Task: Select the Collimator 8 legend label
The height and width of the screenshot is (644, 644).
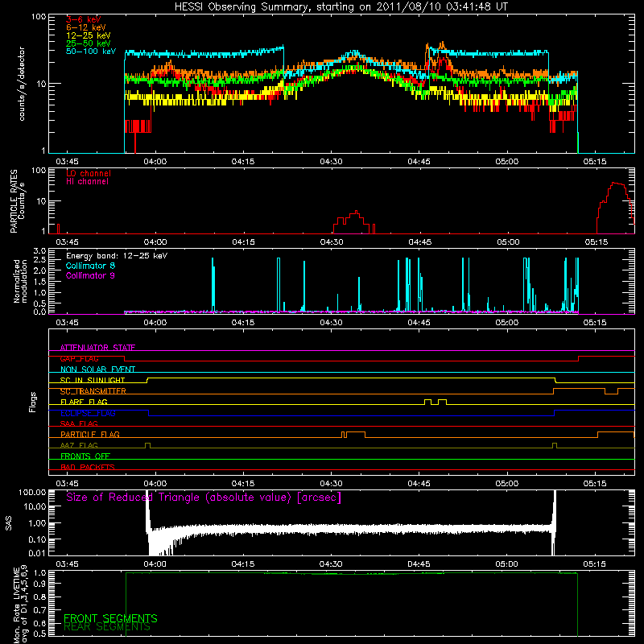Action: [x=90, y=266]
